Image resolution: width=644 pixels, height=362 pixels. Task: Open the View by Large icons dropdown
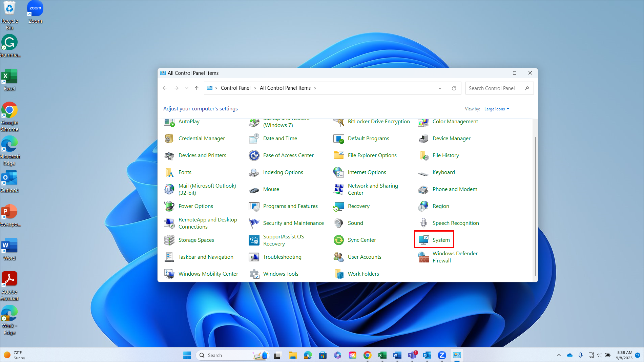click(496, 109)
